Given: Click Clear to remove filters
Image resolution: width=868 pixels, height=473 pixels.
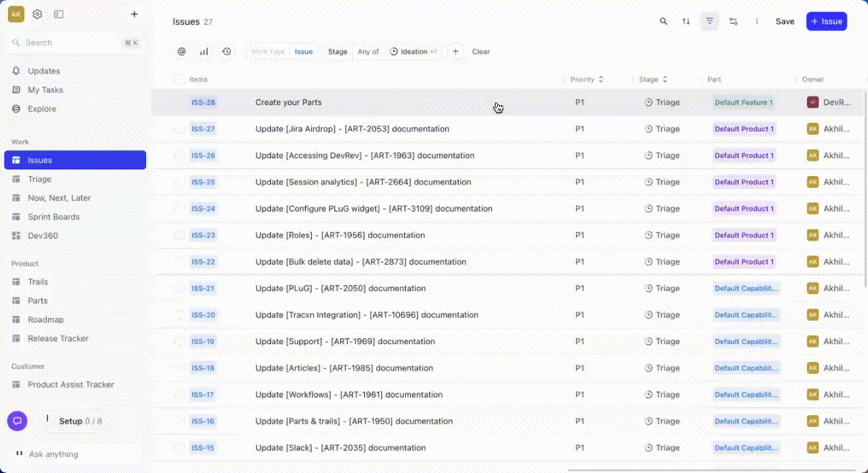Looking at the screenshot, I should pos(481,51).
